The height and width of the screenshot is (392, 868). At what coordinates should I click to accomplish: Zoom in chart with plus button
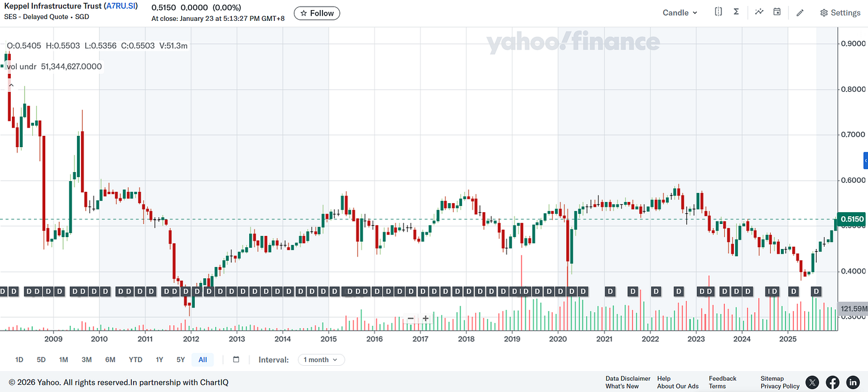pyautogui.click(x=426, y=319)
